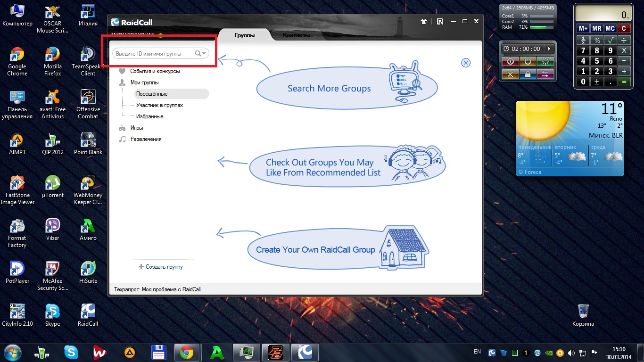
Task: Open Google Chrome from the taskbar
Action: pyautogui.click(x=186, y=352)
